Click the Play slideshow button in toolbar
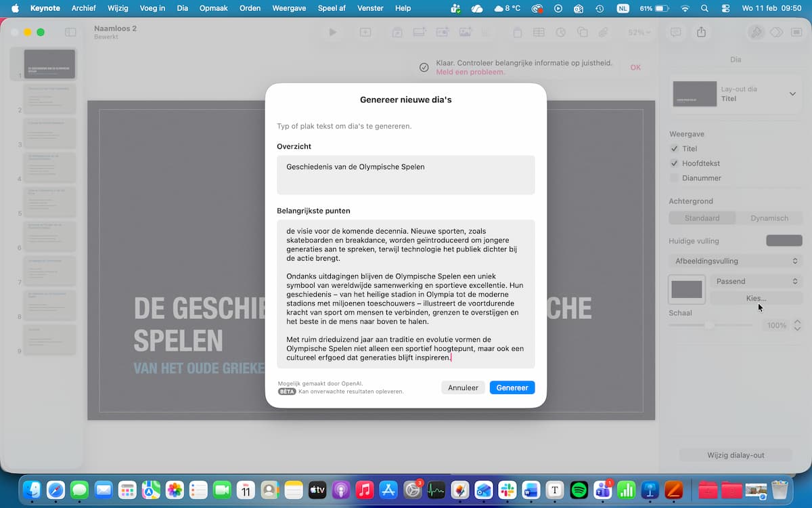This screenshot has width=812, height=508. click(332, 33)
